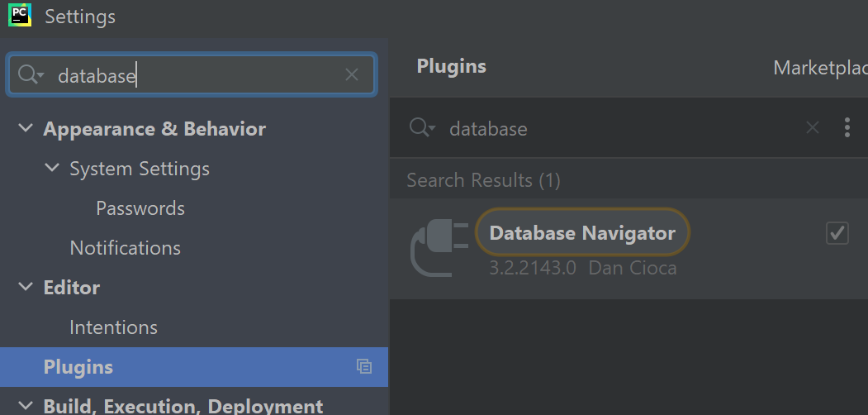This screenshot has width=868, height=415.
Task: Switch to the Marketplace tab
Action: (x=819, y=68)
